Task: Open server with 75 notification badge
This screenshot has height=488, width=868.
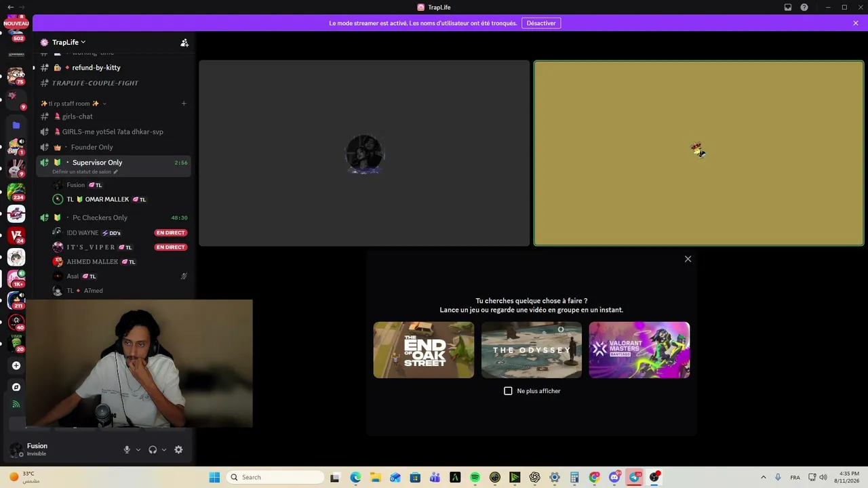Action: [16, 75]
